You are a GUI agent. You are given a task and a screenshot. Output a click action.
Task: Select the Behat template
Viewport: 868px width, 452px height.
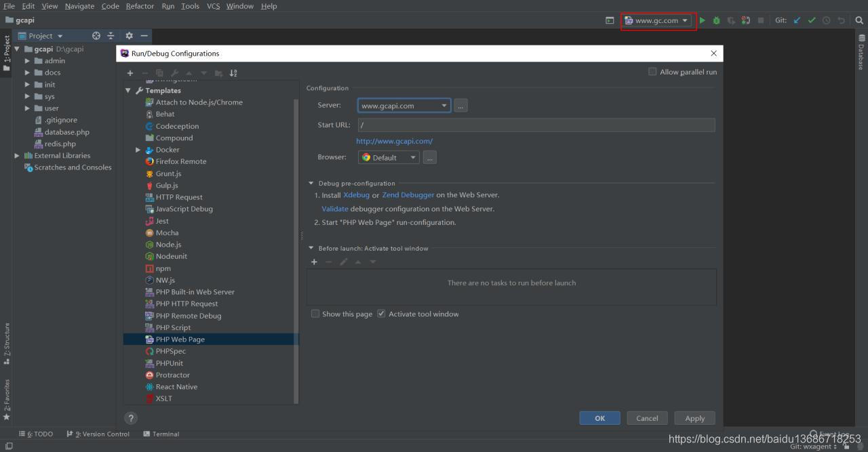click(x=165, y=114)
